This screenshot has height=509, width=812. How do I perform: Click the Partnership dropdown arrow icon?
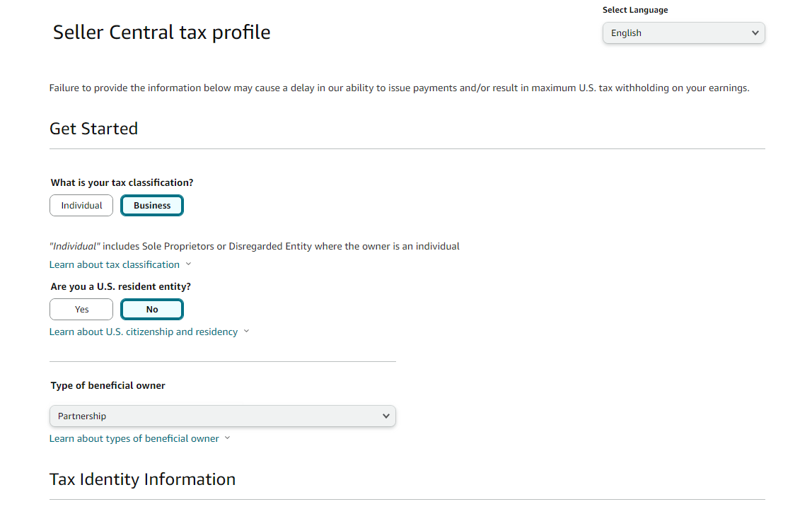point(385,416)
